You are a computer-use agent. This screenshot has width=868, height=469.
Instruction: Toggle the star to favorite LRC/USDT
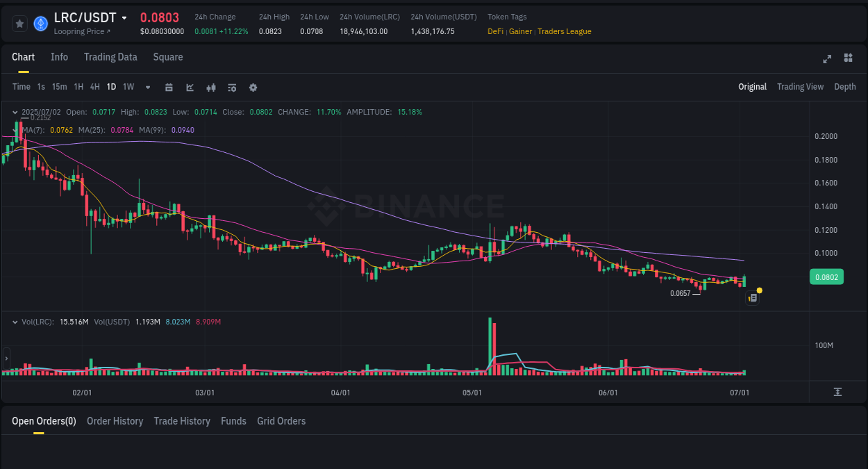click(x=19, y=23)
